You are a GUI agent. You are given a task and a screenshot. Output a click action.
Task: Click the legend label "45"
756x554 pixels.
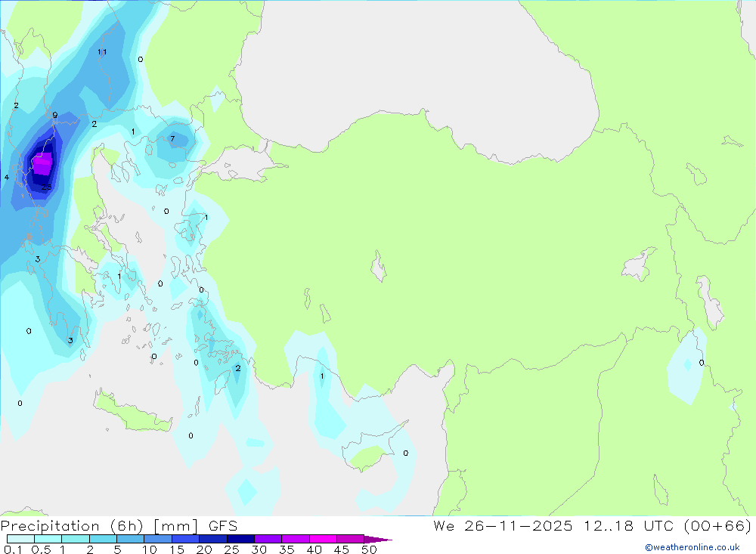tap(342, 549)
